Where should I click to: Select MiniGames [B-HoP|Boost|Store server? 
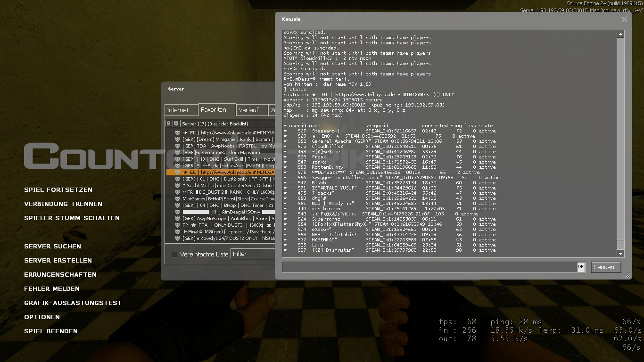tap(221, 199)
